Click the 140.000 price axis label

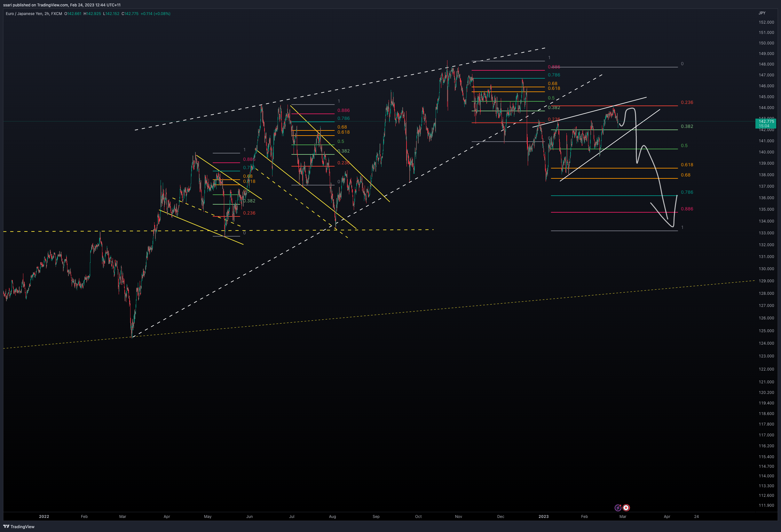[x=766, y=152]
